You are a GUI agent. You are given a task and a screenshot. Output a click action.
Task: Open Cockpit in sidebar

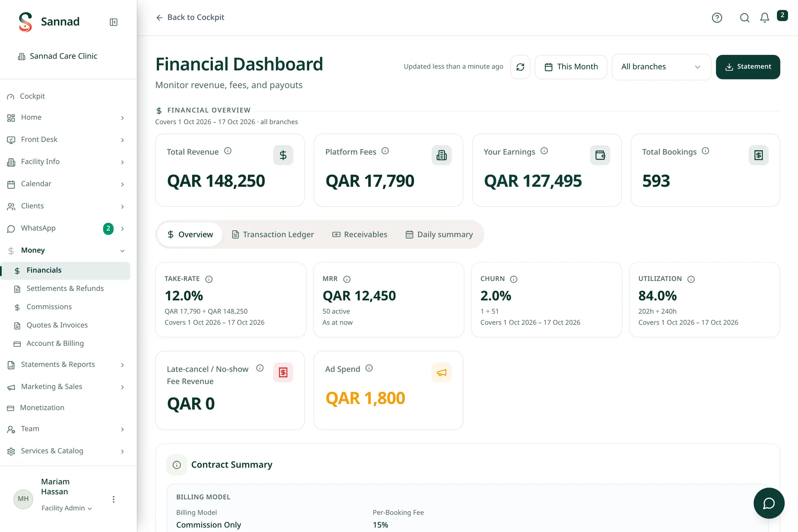(x=65, y=96)
